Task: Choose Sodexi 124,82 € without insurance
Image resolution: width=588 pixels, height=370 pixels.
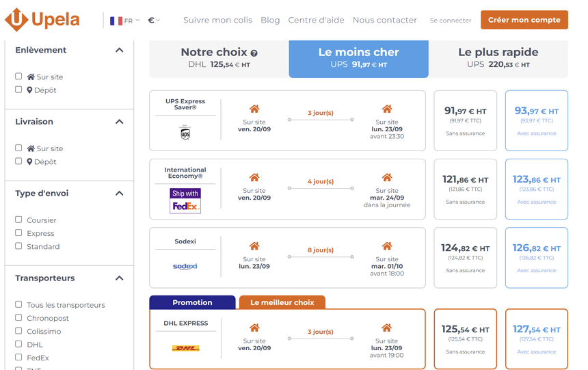Action: click(466, 258)
